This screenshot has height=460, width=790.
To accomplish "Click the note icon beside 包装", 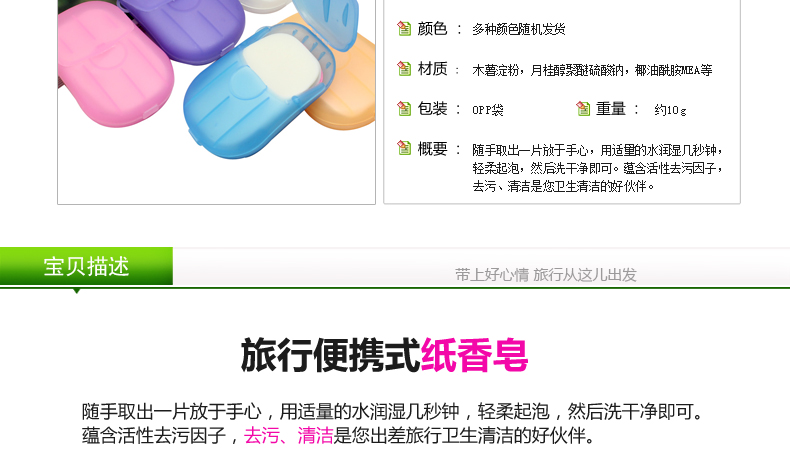I will pyautogui.click(x=404, y=108).
